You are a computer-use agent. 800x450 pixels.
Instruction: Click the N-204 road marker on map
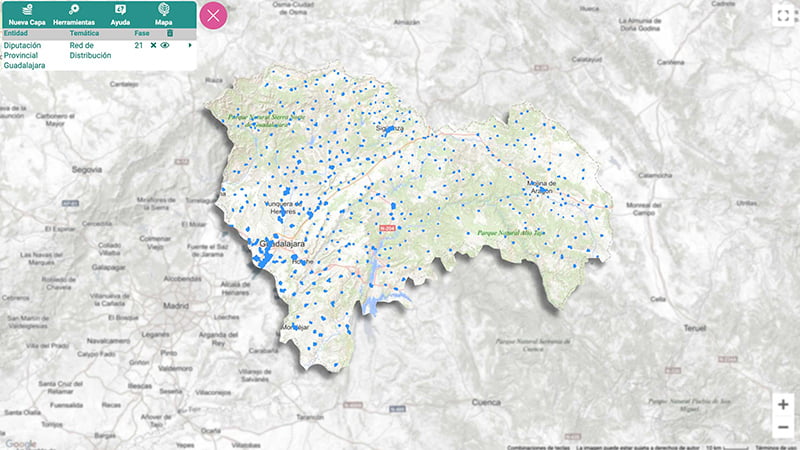pyautogui.click(x=387, y=228)
